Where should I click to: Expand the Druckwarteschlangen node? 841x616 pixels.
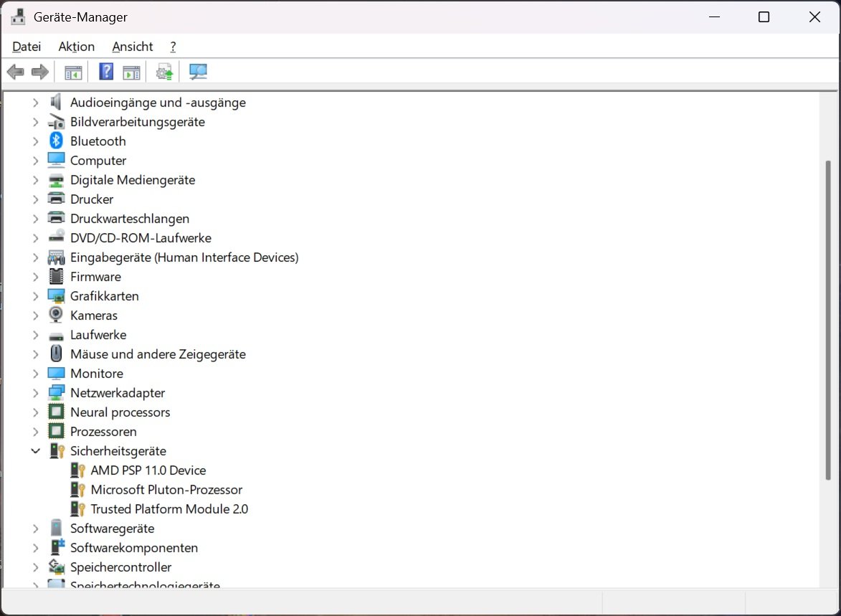pos(35,219)
